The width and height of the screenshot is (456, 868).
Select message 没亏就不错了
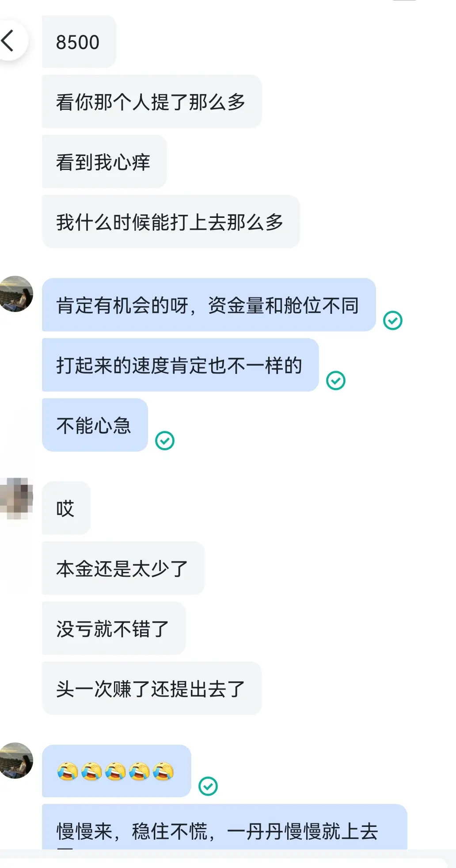click(114, 628)
